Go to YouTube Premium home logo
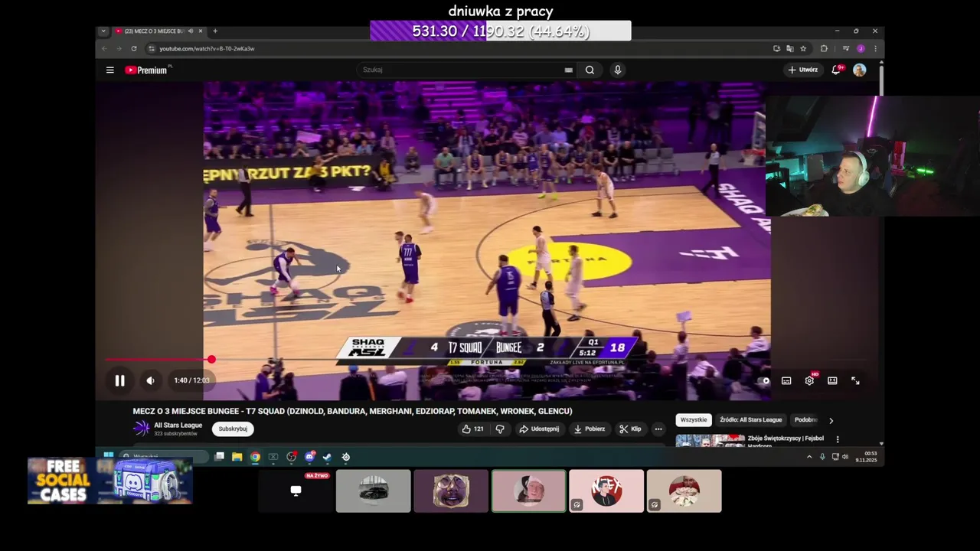 145,70
